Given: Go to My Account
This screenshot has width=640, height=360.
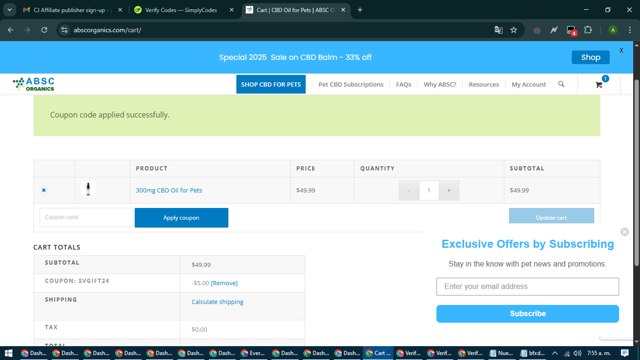Looking at the screenshot, I should pyautogui.click(x=529, y=84).
